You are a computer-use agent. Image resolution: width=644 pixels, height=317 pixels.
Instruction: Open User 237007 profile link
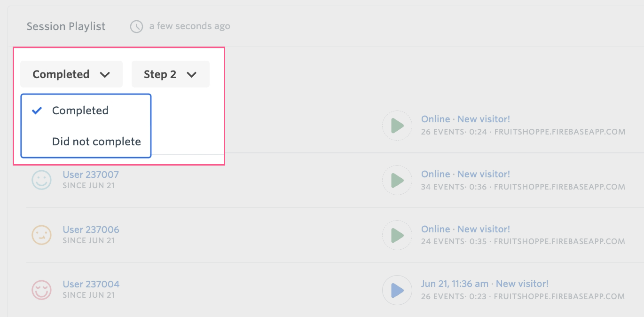coord(91,174)
